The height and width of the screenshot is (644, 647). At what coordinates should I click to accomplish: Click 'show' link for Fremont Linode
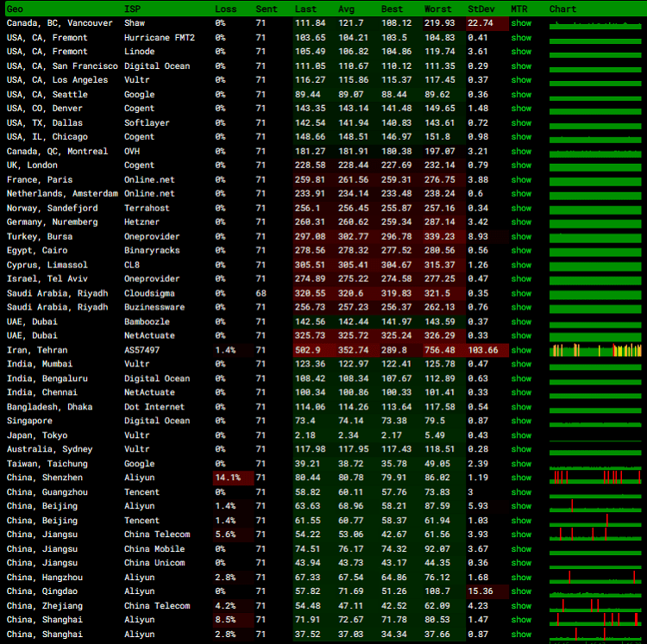[521, 52]
